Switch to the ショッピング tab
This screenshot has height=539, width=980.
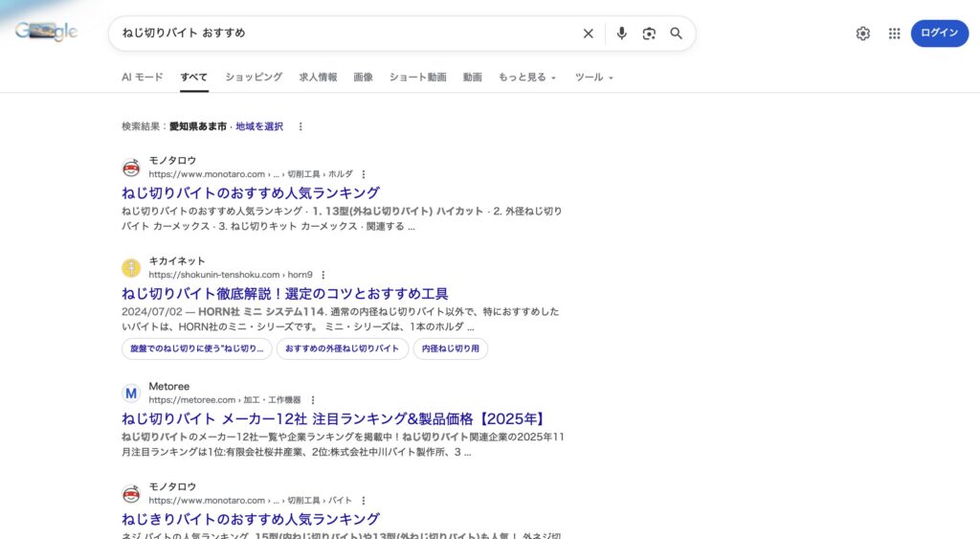tap(254, 78)
